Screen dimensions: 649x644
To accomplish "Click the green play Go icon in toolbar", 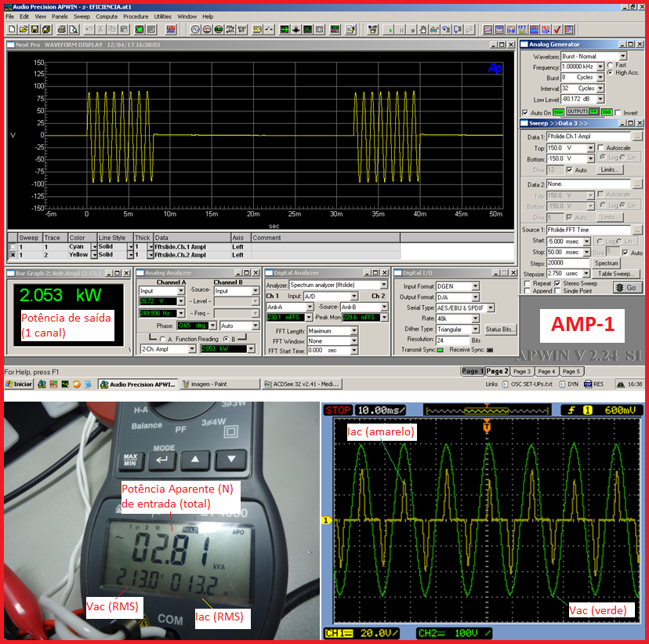I will (390, 30).
